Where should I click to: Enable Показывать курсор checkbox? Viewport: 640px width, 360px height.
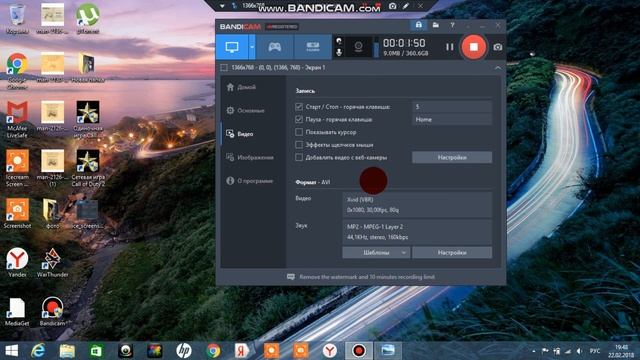click(x=299, y=132)
